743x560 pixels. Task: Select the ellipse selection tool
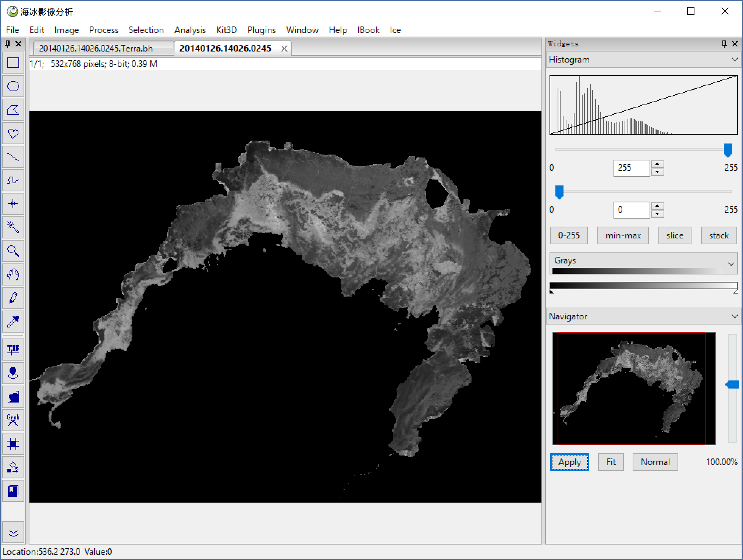pos(13,86)
